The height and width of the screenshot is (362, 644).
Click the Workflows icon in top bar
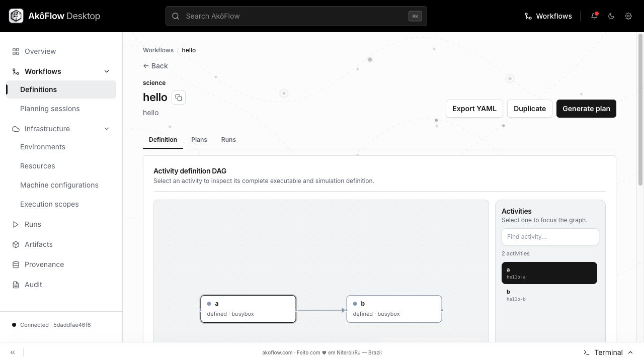(x=528, y=16)
